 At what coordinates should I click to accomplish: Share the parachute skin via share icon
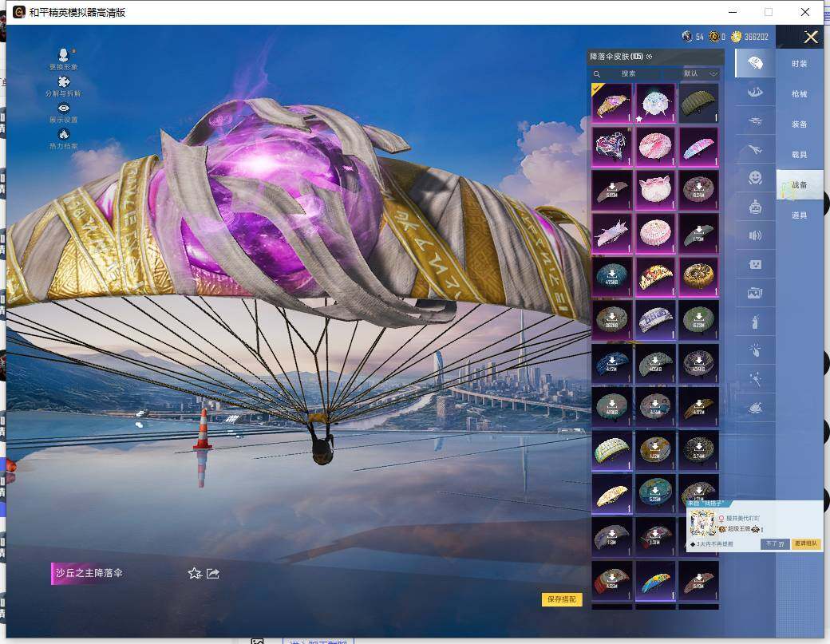(x=213, y=573)
